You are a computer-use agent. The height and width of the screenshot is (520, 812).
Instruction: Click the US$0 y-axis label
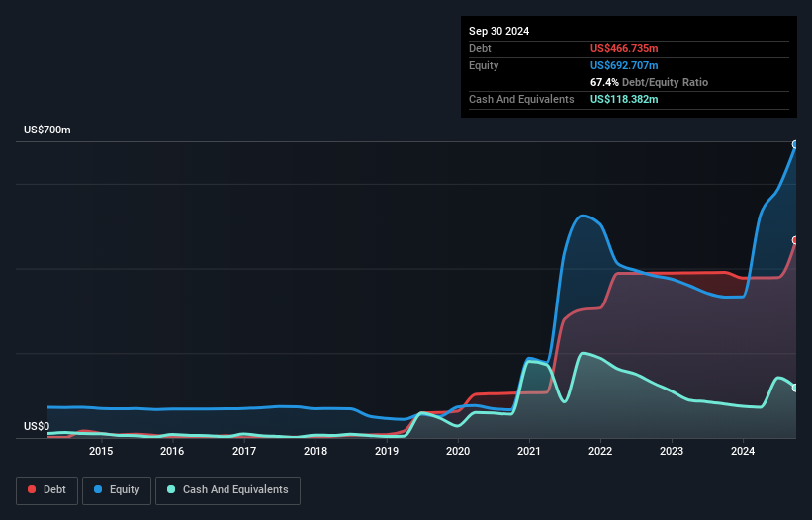(x=37, y=426)
